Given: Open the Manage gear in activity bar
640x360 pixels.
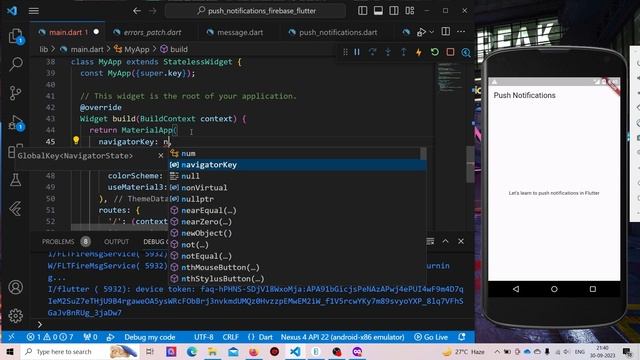Looking at the screenshot, I should pos(16,316).
